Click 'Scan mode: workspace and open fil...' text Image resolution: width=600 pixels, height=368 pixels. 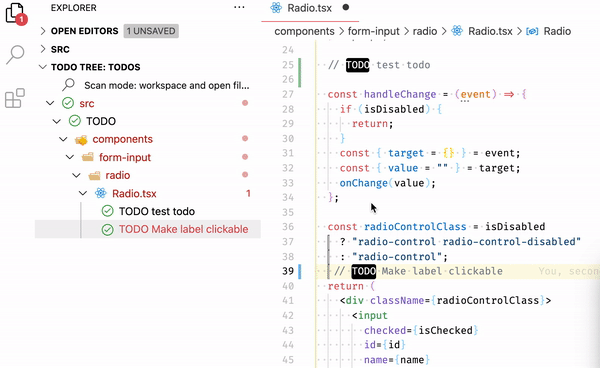click(167, 85)
